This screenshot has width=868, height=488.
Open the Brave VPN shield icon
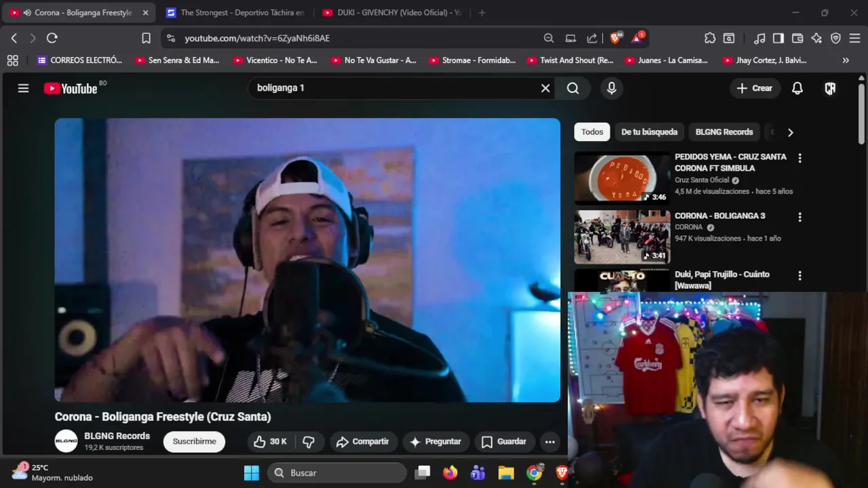[x=835, y=38]
